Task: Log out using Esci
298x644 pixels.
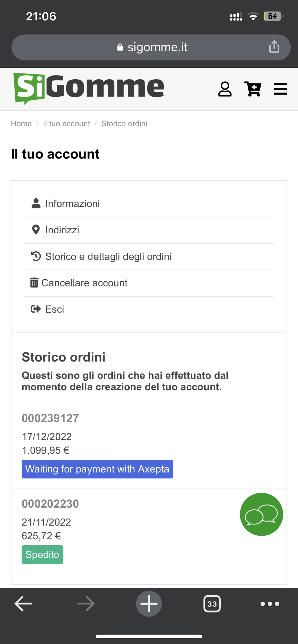Action: coord(54,309)
